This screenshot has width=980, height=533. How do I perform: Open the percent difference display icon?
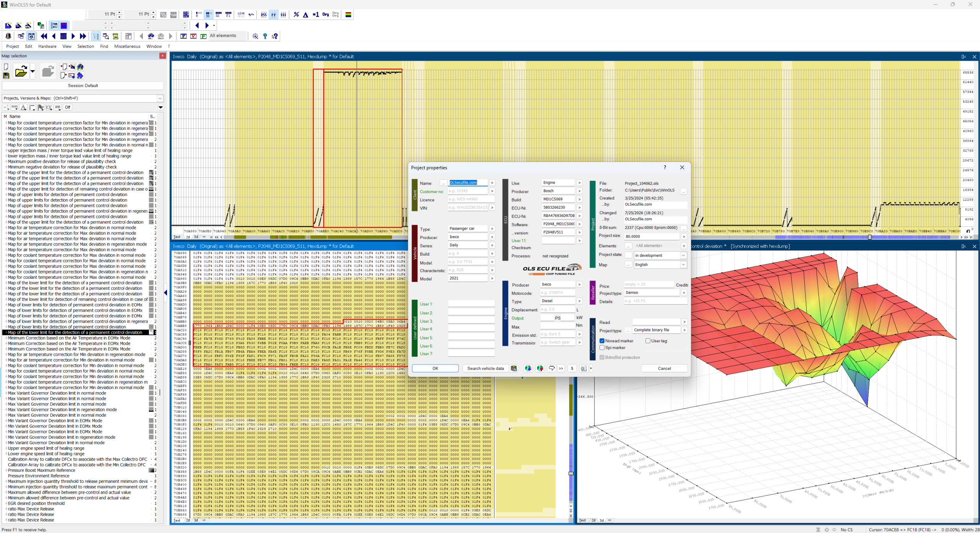click(296, 15)
